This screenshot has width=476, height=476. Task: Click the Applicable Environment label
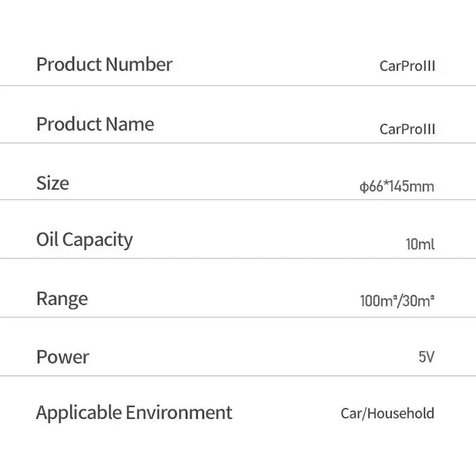tap(134, 412)
